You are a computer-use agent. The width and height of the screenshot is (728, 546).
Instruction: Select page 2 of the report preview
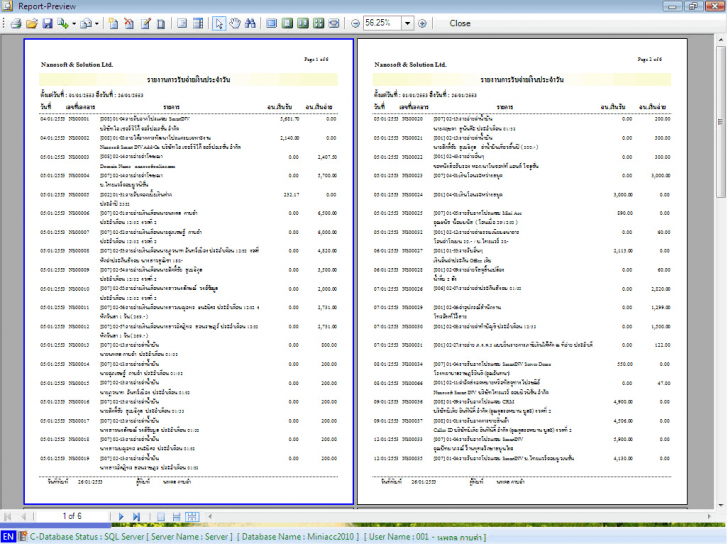click(x=522, y=272)
